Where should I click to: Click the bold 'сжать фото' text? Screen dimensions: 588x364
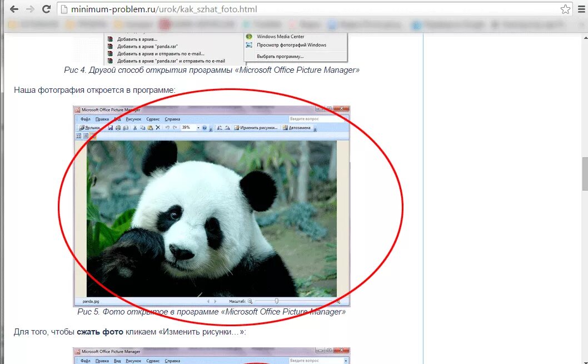(100, 332)
